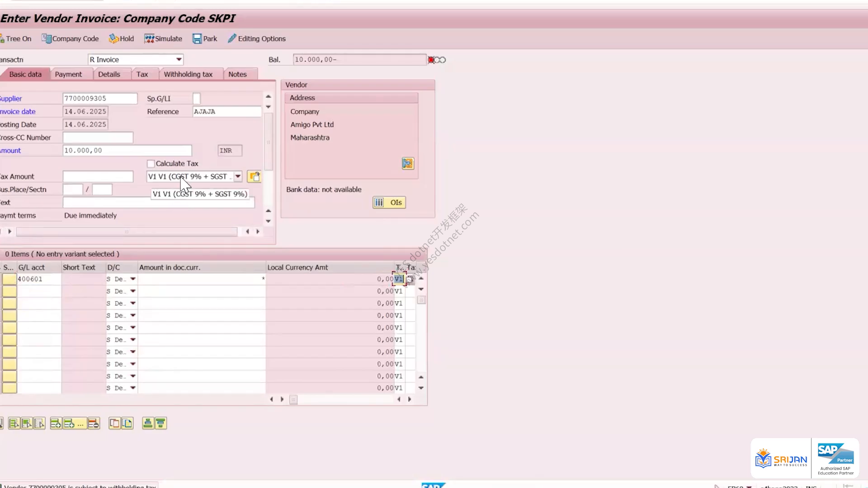Click the insert row icon below the items table

tap(56, 423)
